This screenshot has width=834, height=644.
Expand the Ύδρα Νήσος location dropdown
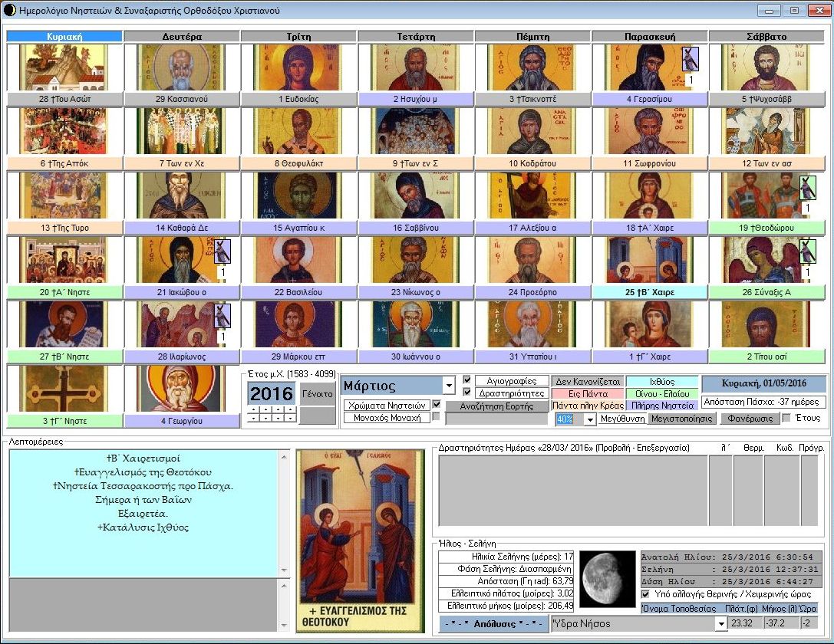click(x=721, y=623)
